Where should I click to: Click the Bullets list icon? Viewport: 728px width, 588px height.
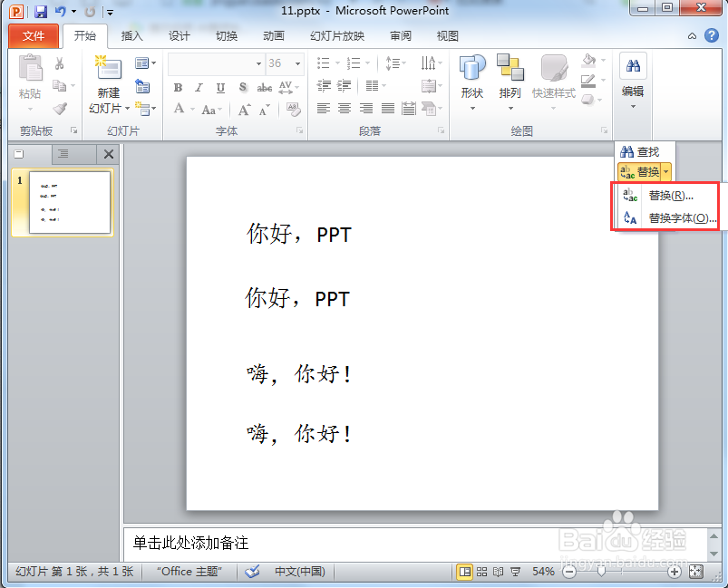point(323,63)
